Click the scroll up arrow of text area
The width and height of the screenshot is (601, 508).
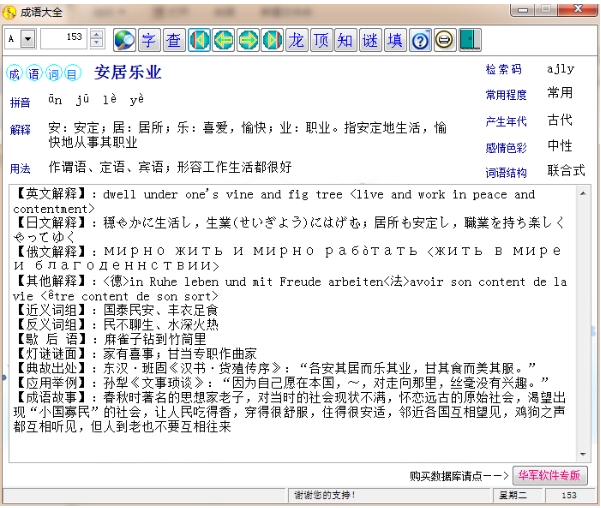point(583,194)
